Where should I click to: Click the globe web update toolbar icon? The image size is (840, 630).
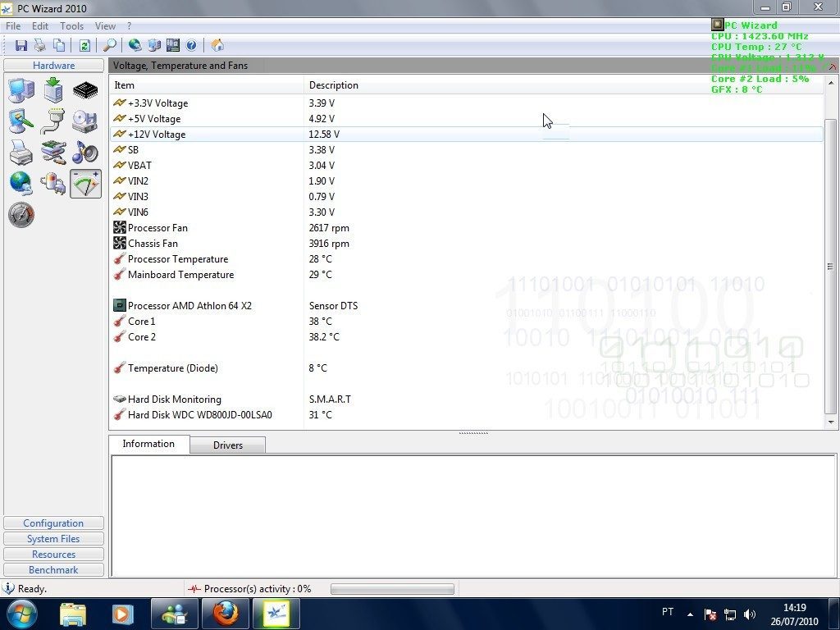(x=135, y=46)
